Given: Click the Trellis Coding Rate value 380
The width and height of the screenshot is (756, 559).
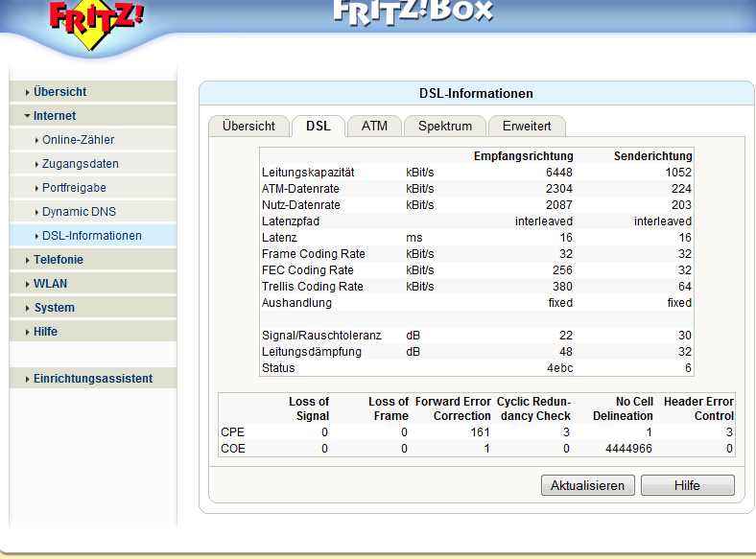Looking at the screenshot, I should (x=562, y=287).
